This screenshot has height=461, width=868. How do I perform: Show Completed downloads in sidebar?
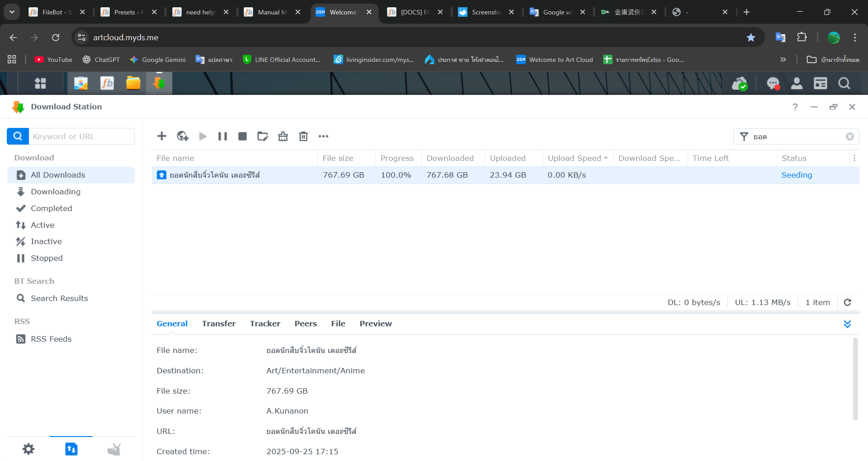click(x=51, y=208)
